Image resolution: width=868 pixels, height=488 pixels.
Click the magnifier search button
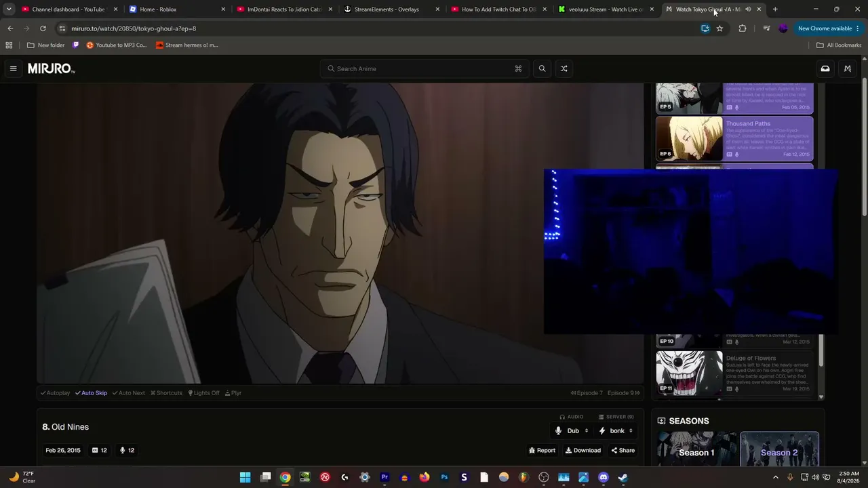pyautogui.click(x=542, y=68)
